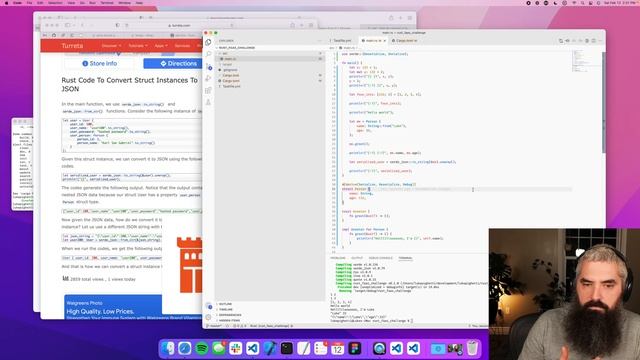Select main.rs in the Explorer tree
This screenshot has height=360, width=640.
point(270,59)
